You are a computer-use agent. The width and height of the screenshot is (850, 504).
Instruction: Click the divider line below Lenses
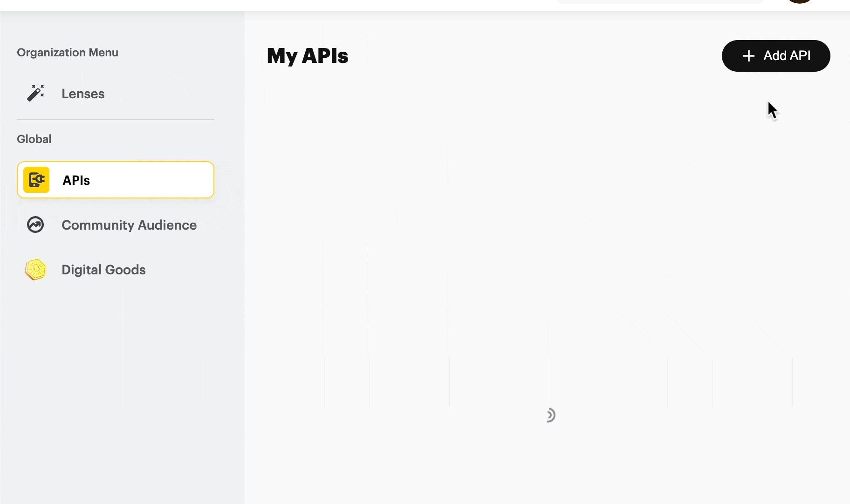click(116, 120)
